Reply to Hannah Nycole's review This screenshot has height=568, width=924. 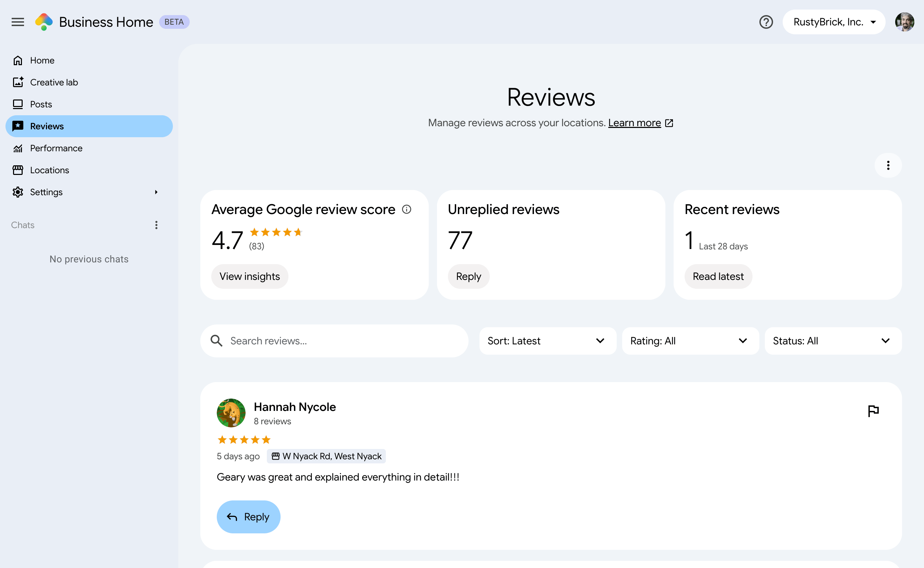click(248, 517)
